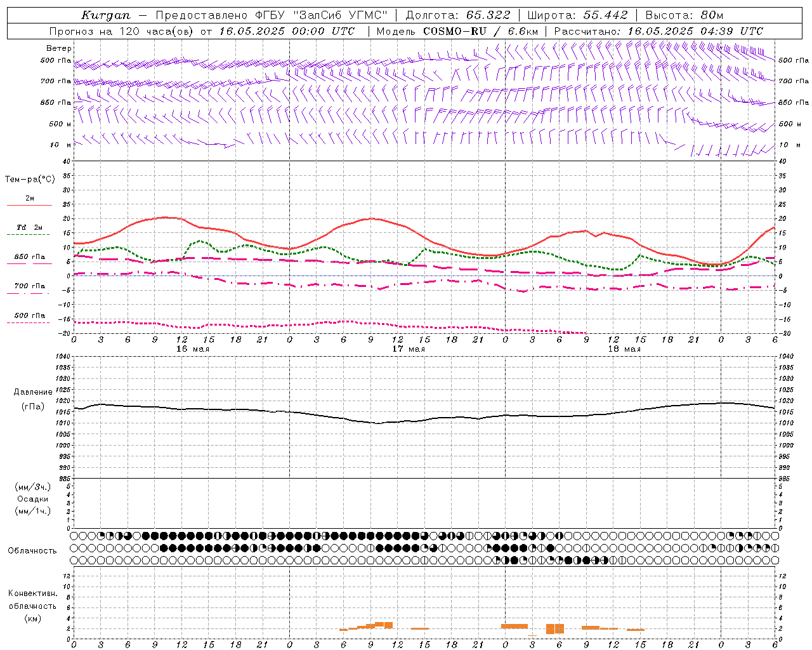
Task: Click the 'Тем-ра(°C)' temperature label
Action: (30, 180)
